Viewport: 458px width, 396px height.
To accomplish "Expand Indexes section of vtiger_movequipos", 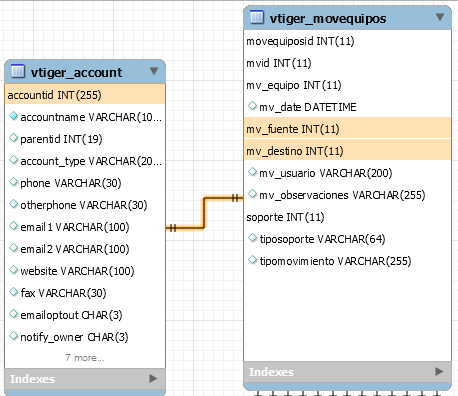I will (439, 371).
